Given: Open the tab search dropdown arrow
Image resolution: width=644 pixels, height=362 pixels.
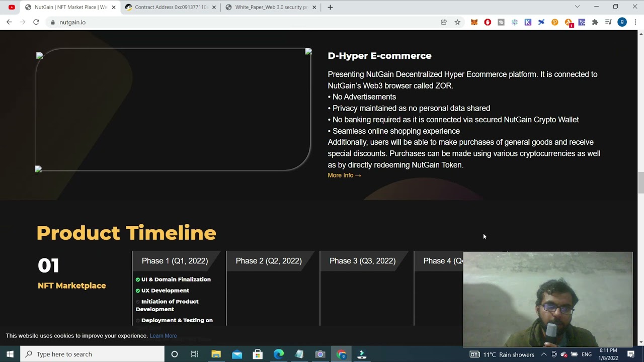Looking at the screenshot, I should tap(577, 7).
